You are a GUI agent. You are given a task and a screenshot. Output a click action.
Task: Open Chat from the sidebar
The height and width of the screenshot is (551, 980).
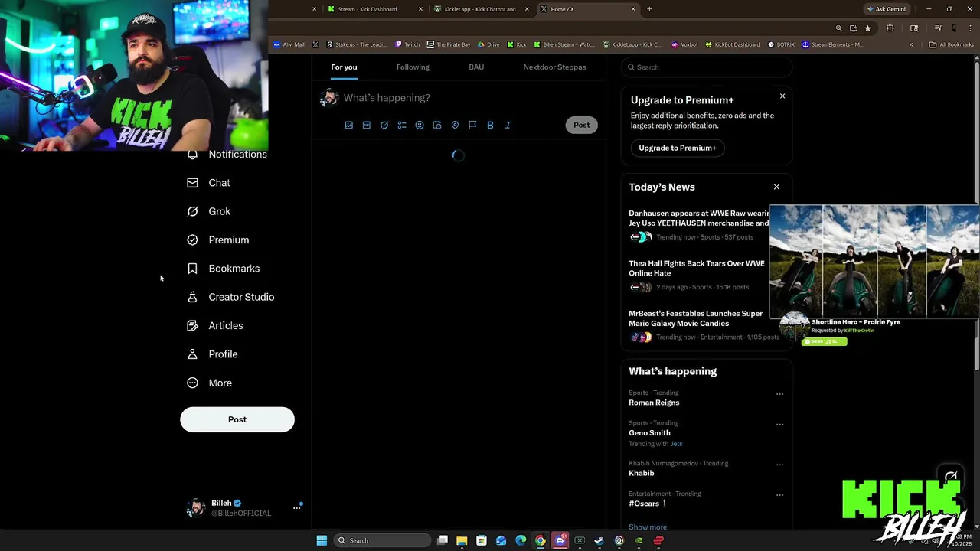click(209, 183)
